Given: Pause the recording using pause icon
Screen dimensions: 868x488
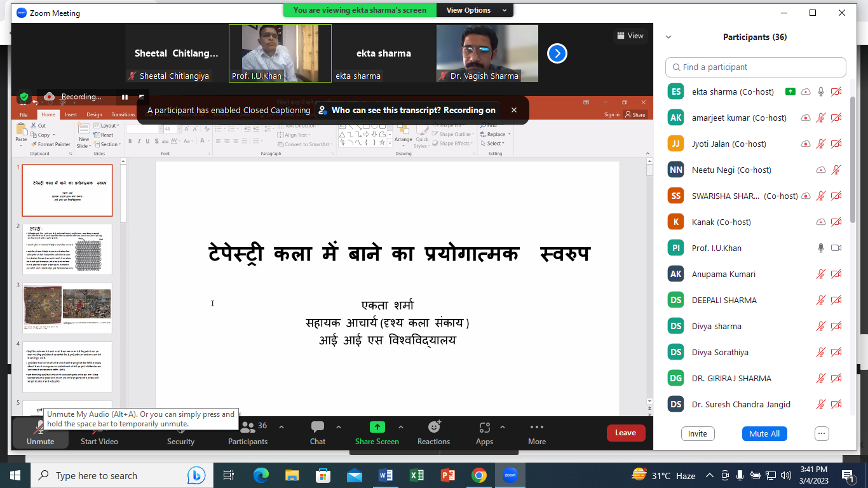Looking at the screenshot, I should tap(125, 97).
